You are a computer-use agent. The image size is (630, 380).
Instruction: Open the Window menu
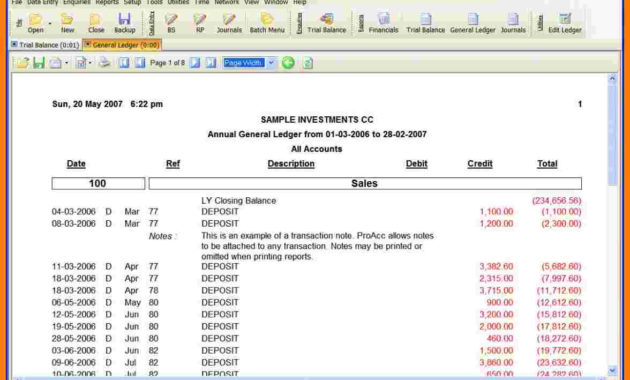(x=276, y=2)
